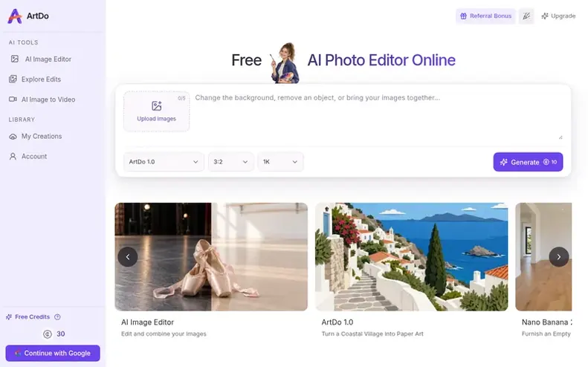588x367 pixels.
Task: Click the 'AI Photo Editor Online' heading
Action: click(381, 60)
